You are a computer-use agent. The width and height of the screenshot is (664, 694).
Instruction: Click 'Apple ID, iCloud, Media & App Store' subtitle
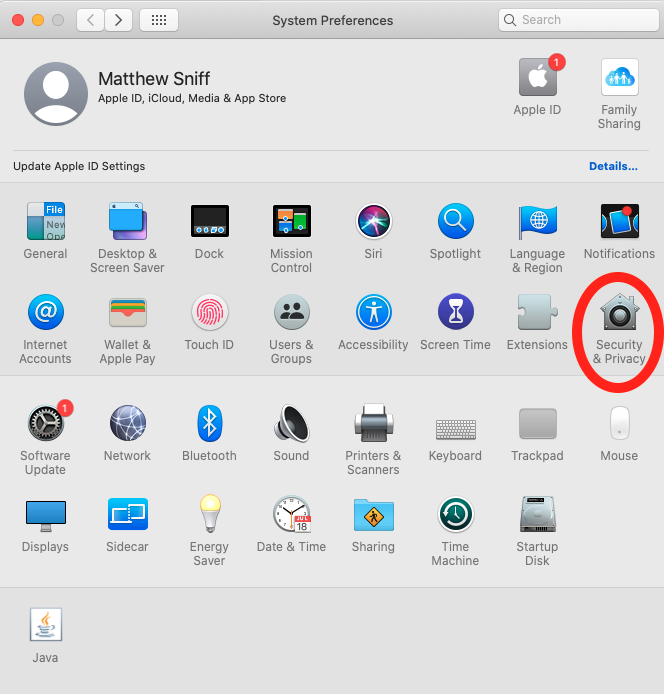pos(192,98)
